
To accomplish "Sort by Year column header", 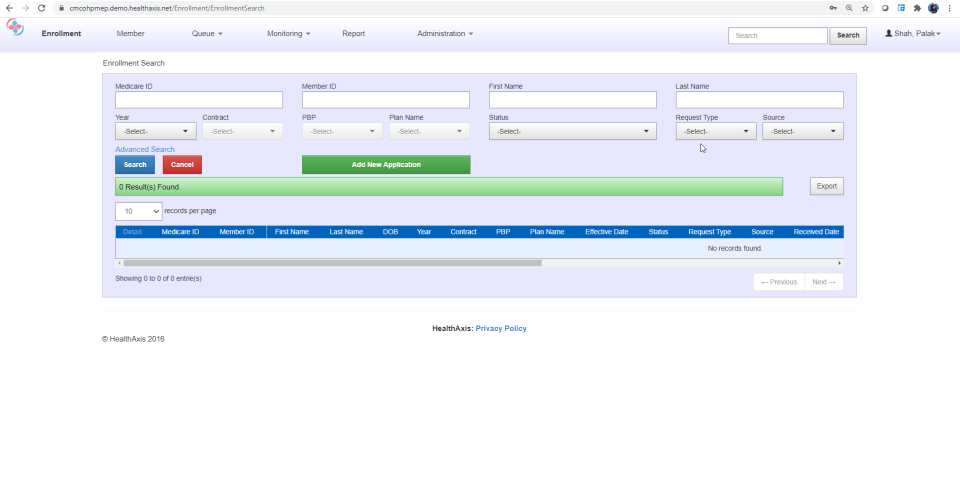I will pos(424,232).
